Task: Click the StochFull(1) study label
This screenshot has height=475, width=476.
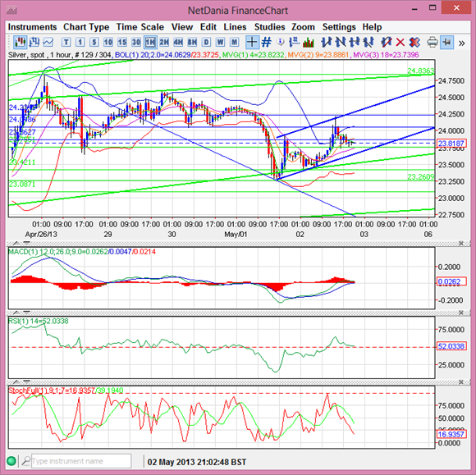Action: [x=66, y=391]
